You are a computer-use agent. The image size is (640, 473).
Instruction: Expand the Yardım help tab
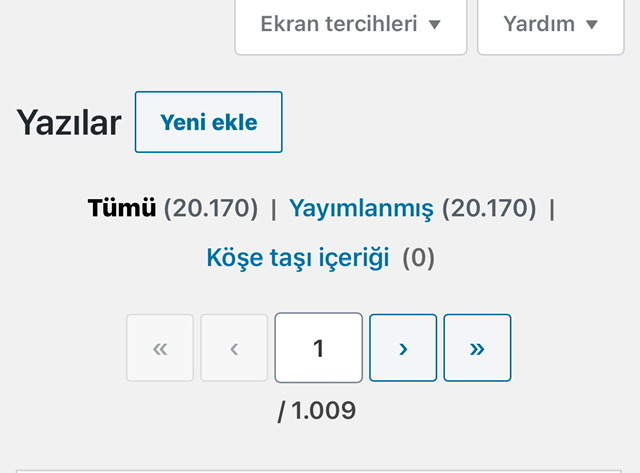click(x=551, y=25)
